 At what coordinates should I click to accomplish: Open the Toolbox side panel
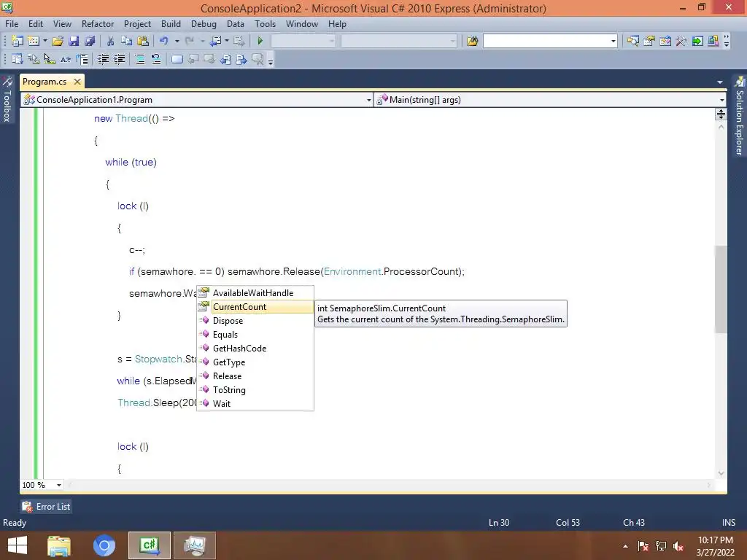coord(7,99)
